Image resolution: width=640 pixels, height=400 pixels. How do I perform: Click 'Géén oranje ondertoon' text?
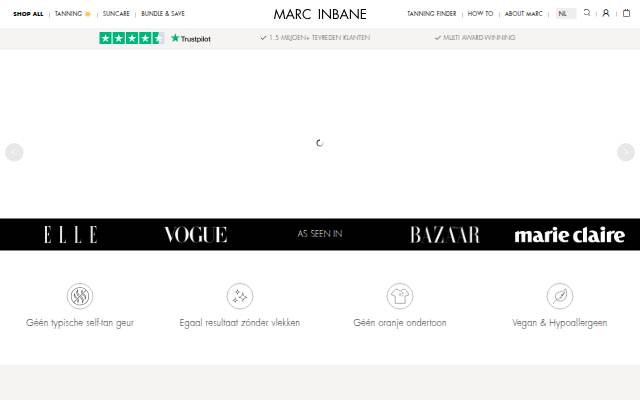pos(400,323)
